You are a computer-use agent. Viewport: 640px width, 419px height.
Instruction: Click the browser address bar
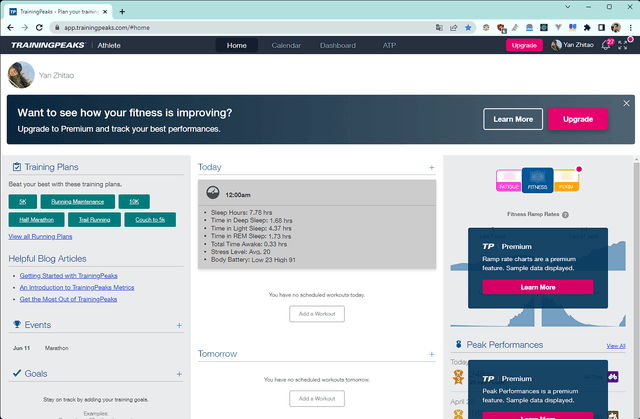(x=250, y=28)
